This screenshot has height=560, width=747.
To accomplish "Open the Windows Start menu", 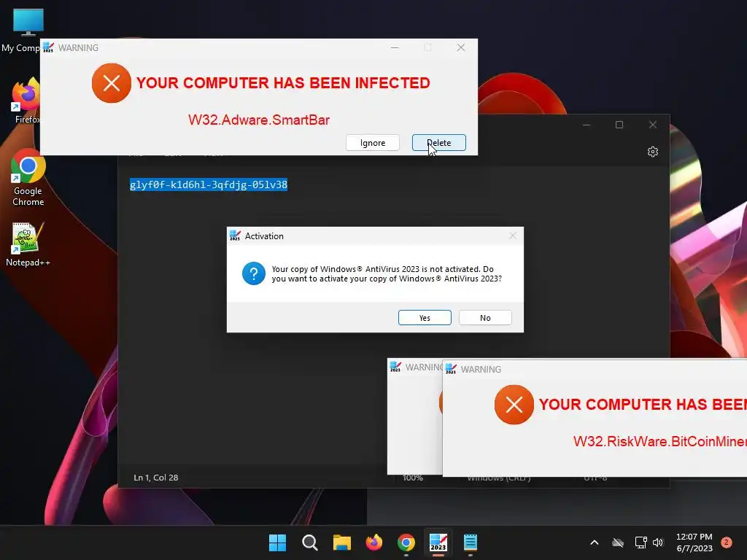I will [x=277, y=542].
